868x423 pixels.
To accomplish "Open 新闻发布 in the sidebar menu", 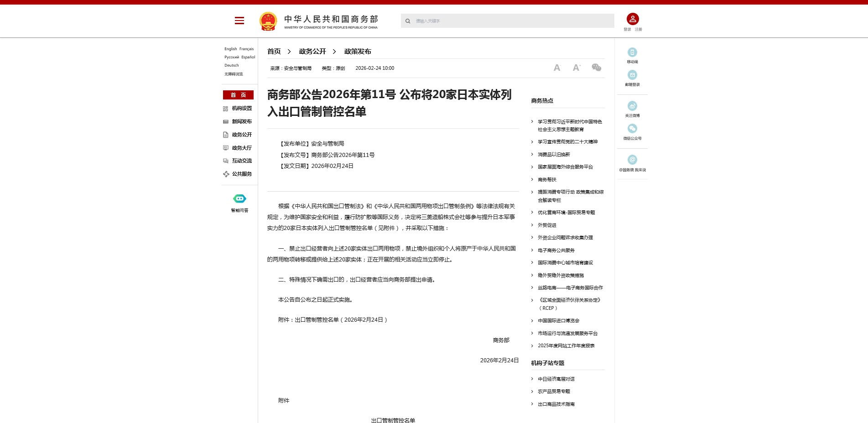I will (241, 122).
